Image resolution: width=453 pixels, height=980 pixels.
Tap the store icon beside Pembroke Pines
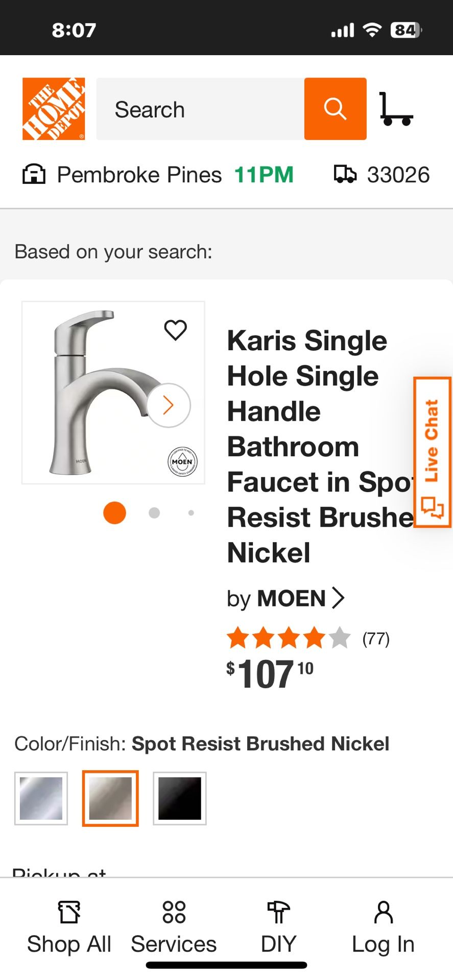(x=34, y=175)
